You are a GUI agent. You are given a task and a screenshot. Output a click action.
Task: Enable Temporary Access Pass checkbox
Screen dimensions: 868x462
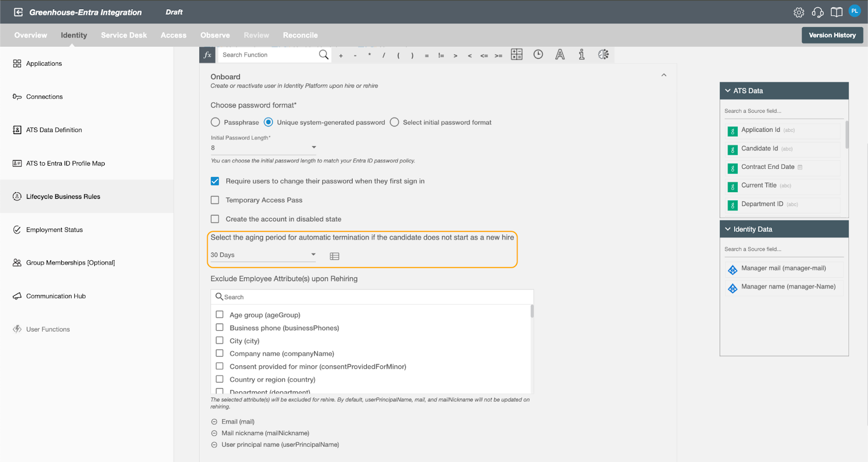(215, 200)
